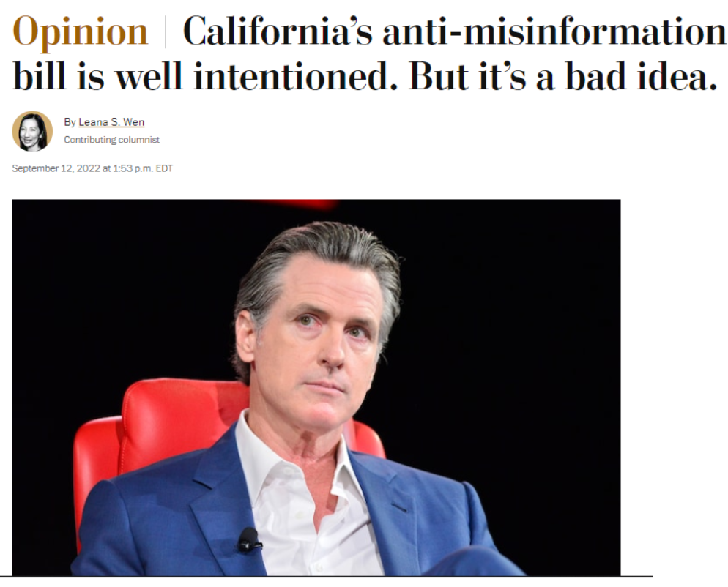Click the word 'By' before the author's name
Screen dimensions: 728x587
click(70, 122)
